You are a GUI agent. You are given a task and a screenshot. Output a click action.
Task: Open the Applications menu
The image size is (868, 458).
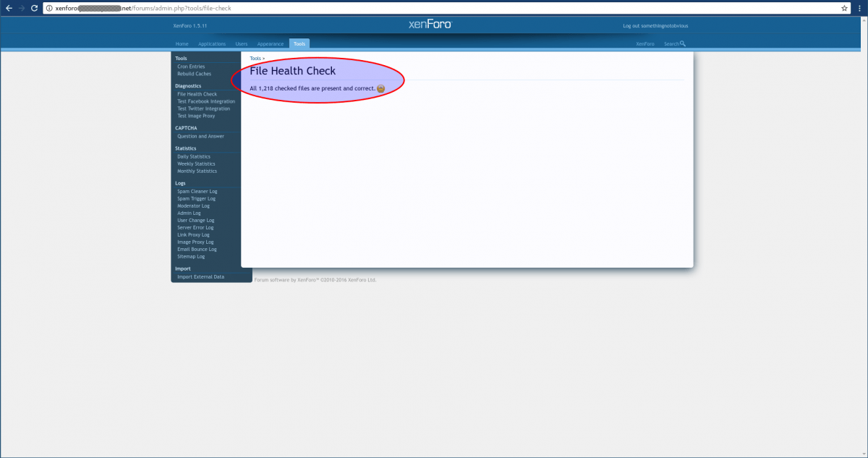pyautogui.click(x=212, y=43)
